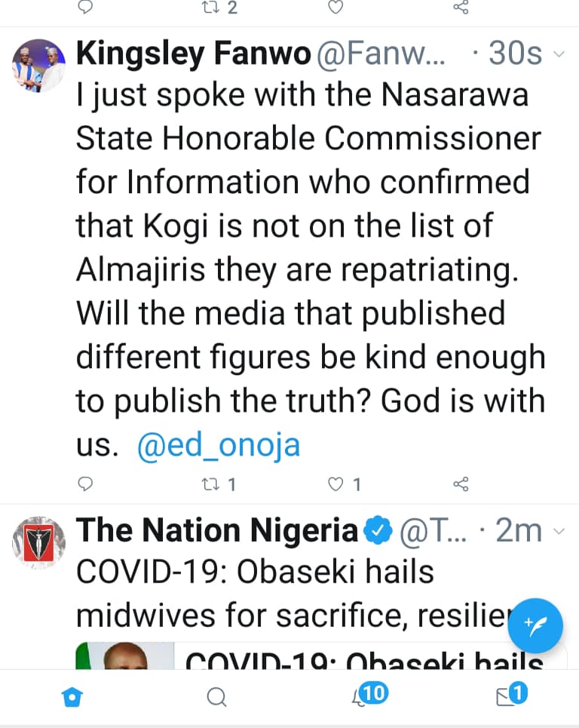Like the top partially visible tweet
The image size is (579, 728).
(335, 7)
